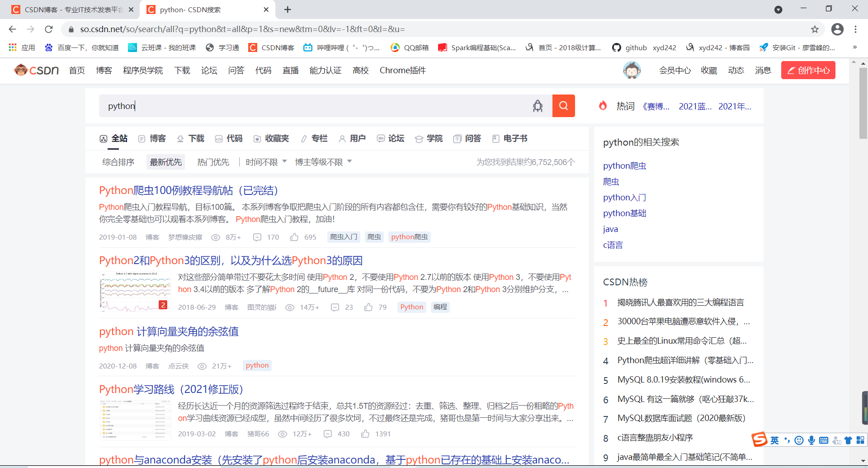Switch to the 用户 search tab

tap(352, 138)
